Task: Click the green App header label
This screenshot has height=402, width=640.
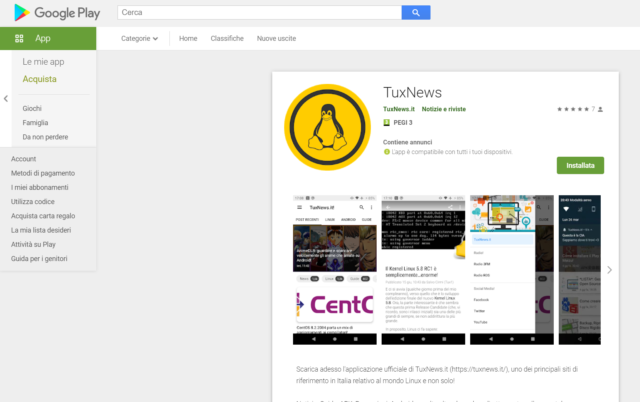Action: coord(42,38)
